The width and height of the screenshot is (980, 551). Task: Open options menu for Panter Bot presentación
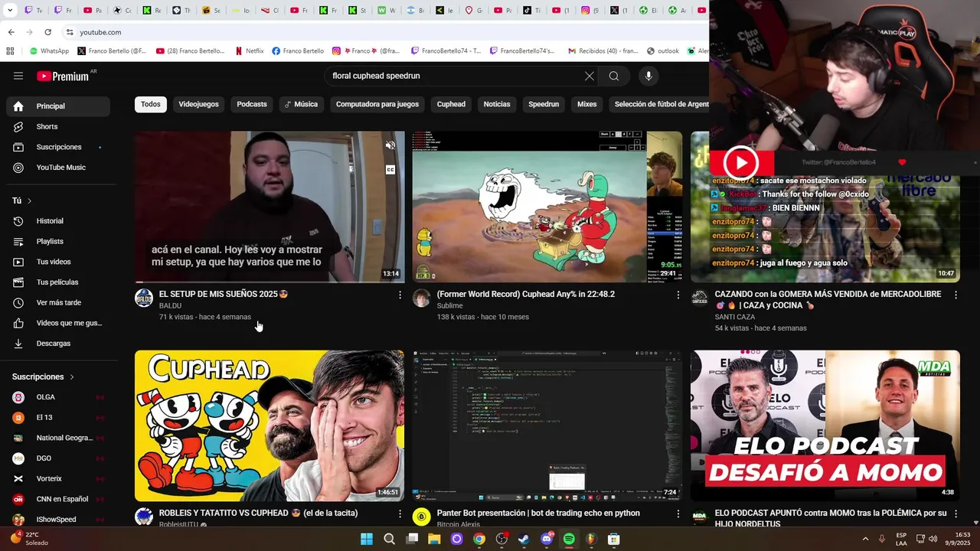678,514
